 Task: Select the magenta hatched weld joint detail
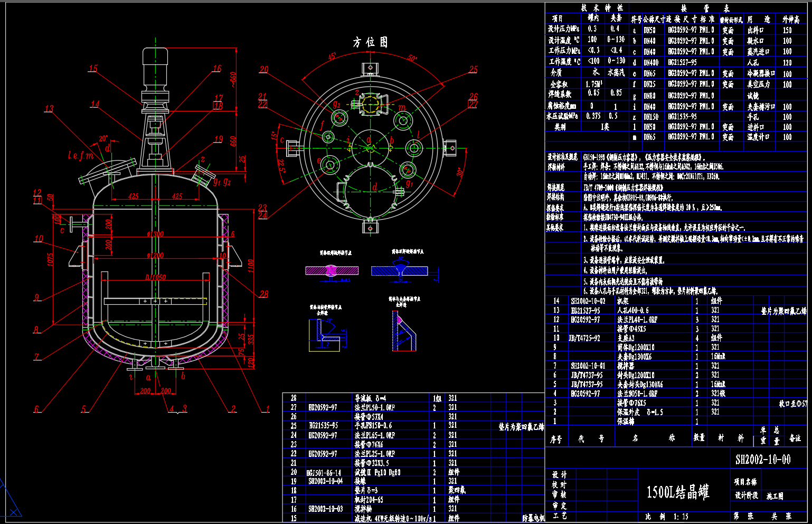coord(332,270)
